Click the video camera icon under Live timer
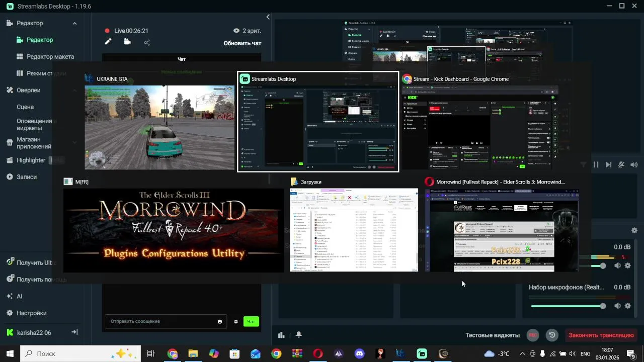The image size is (644, 362). click(x=127, y=42)
